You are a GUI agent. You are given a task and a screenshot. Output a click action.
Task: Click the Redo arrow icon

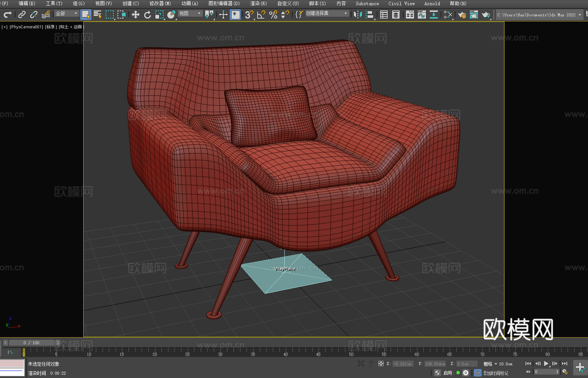click(x=7, y=15)
